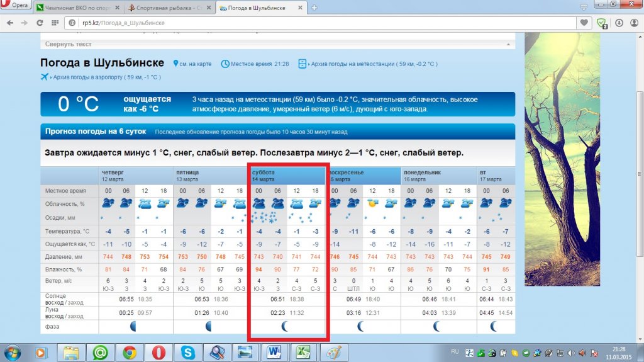Open Microsoft Excel from the taskbar

303,352
